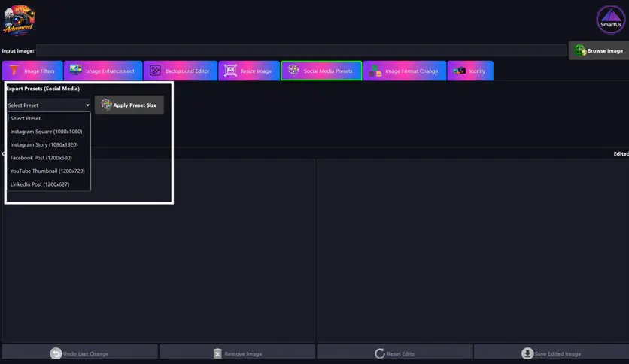Image resolution: width=629 pixels, height=364 pixels.
Task: Click the Iconify camera icon
Action: click(x=460, y=71)
